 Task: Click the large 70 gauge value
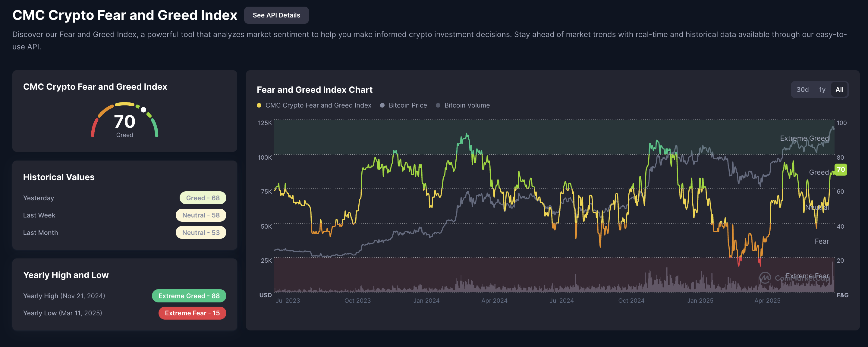pos(124,122)
